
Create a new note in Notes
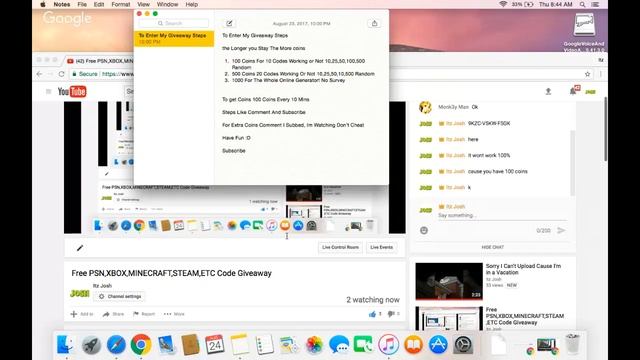[229, 23]
